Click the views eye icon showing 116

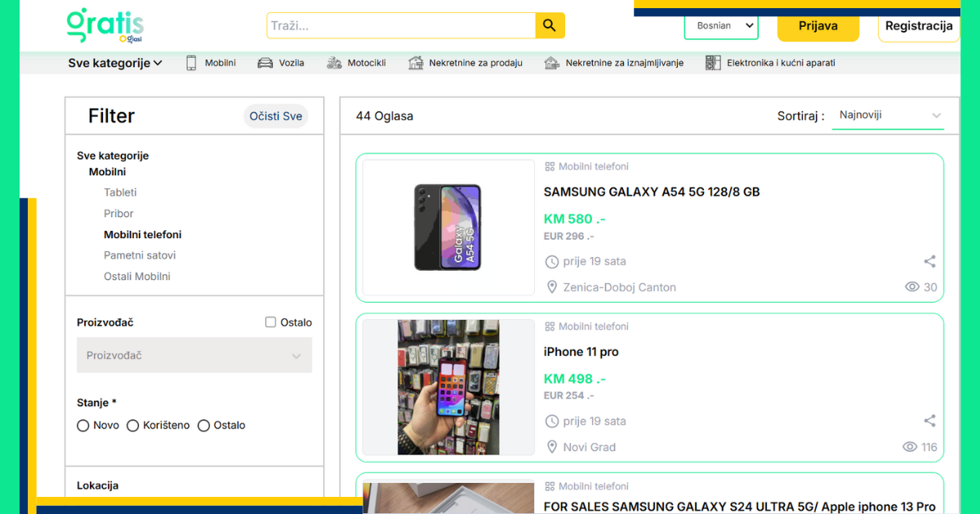pyautogui.click(x=910, y=447)
